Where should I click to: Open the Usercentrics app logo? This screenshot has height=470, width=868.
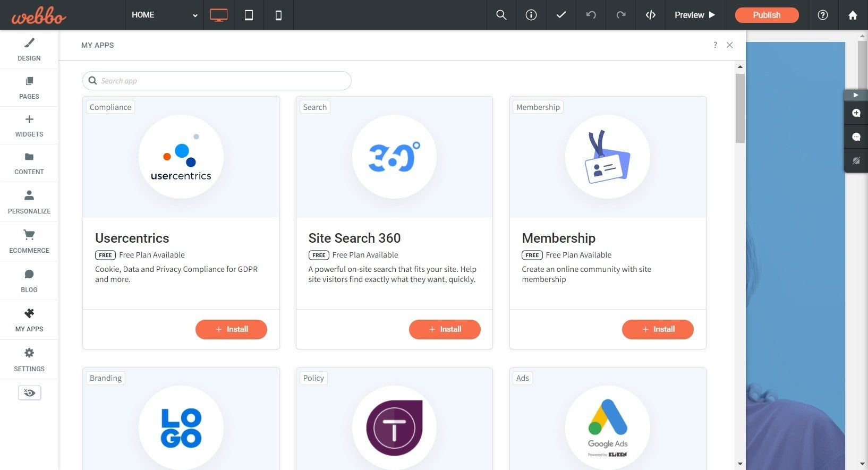[x=181, y=157]
